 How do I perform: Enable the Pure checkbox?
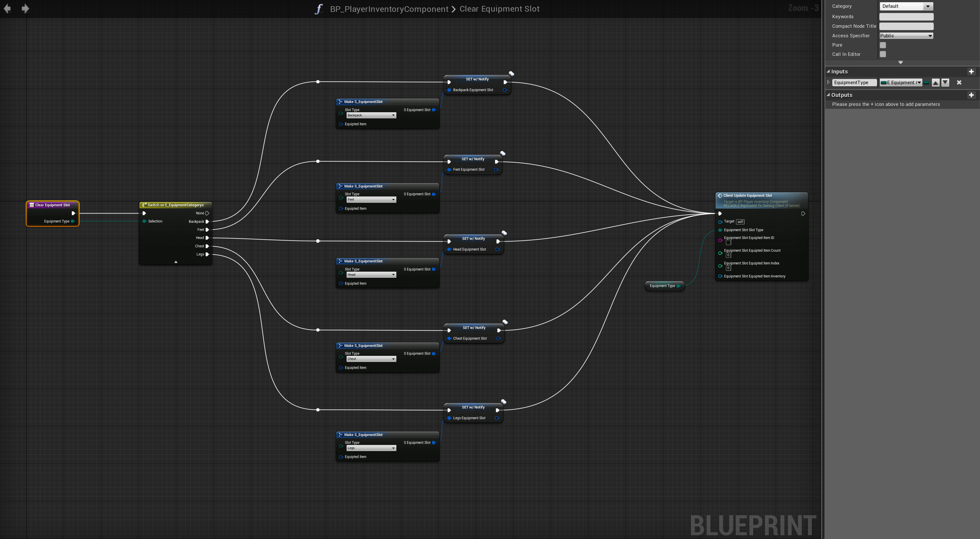883,45
